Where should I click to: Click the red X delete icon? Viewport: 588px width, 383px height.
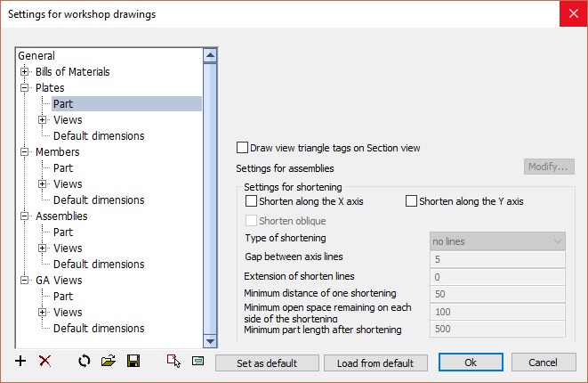pos(45,362)
